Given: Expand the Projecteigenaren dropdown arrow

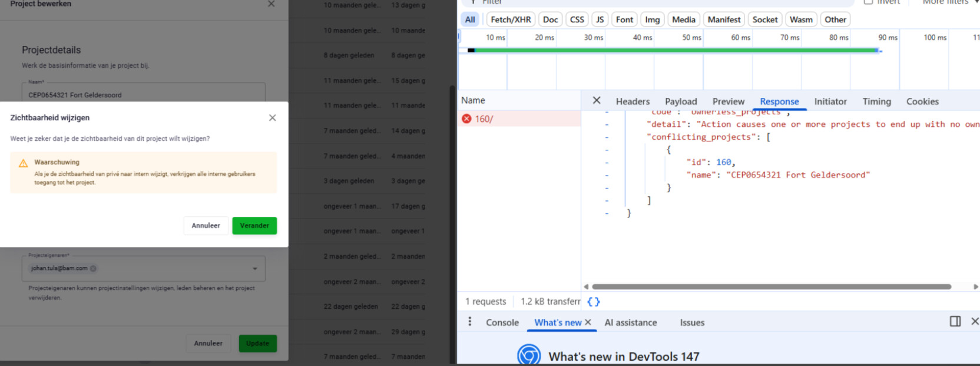Looking at the screenshot, I should (x=255, y=269).
